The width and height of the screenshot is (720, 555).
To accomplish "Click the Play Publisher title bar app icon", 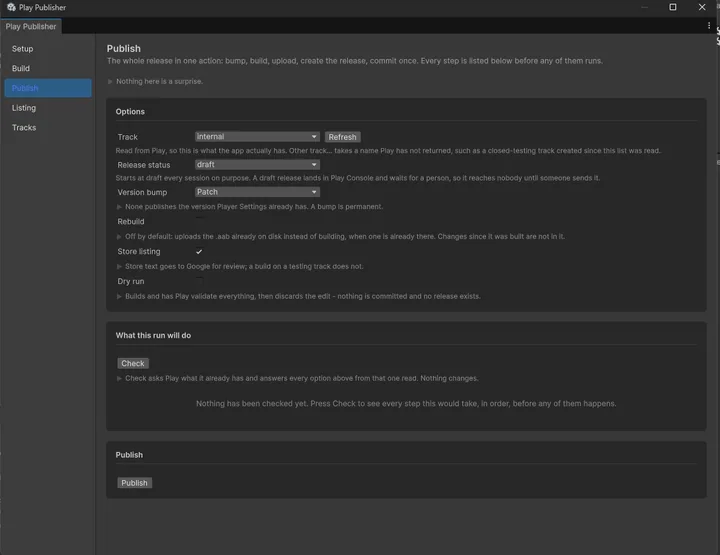I will pyautogui.click(x=11, y=7).
